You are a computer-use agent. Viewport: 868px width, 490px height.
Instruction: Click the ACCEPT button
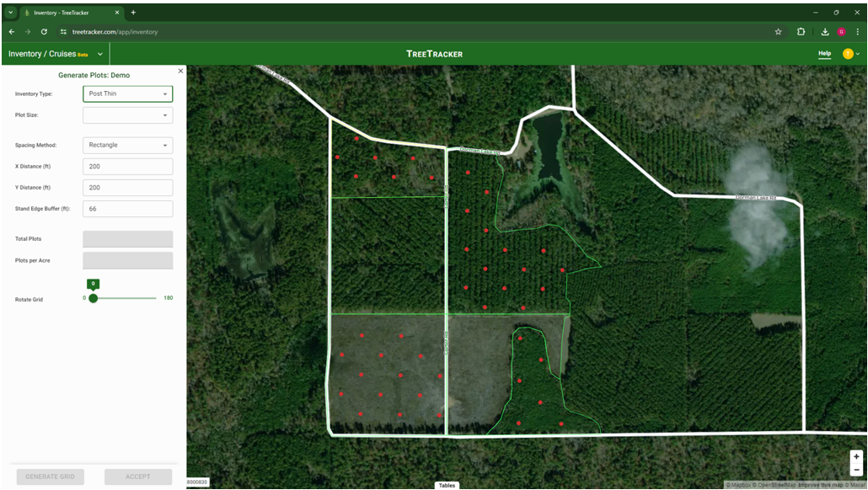tap(137, 476)
